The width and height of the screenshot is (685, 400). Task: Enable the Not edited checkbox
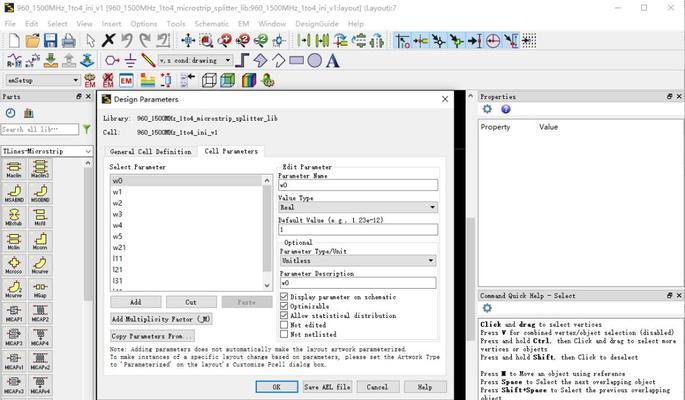pos(284,325)
